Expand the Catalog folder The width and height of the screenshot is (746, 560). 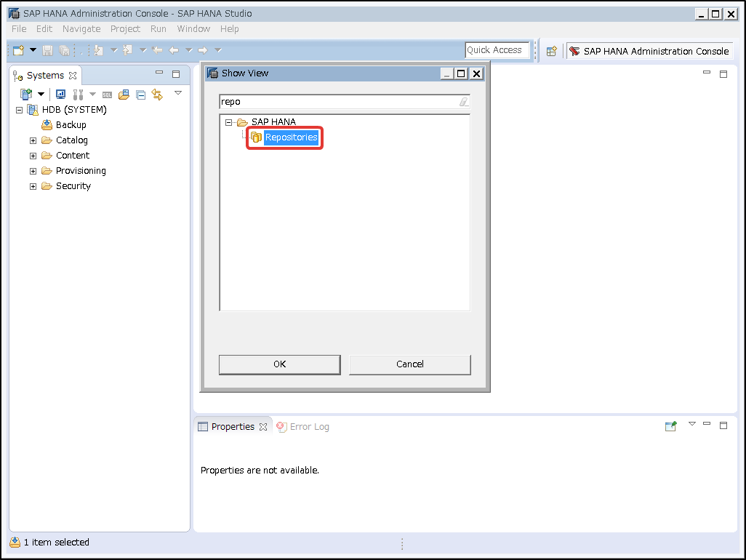click(33, 140)
